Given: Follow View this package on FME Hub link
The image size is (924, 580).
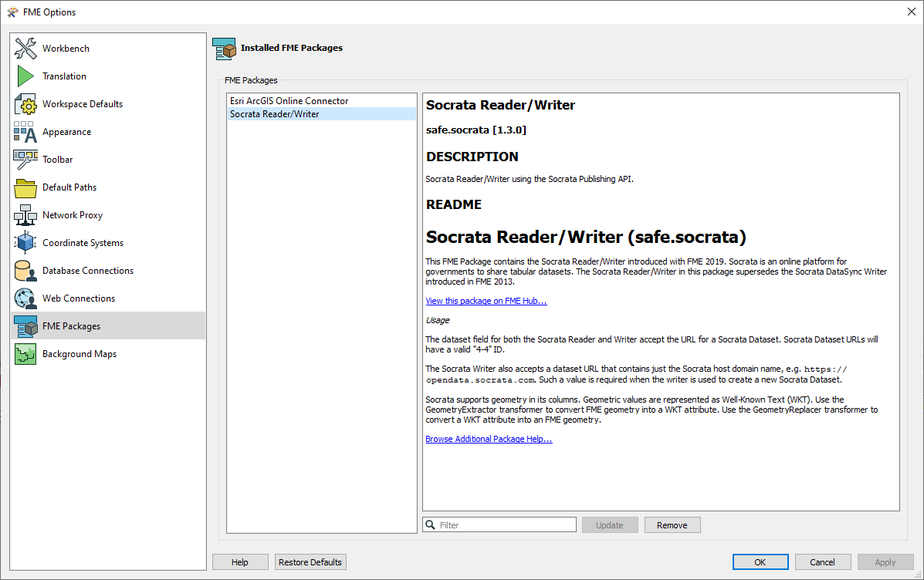Looking at the screenshot, I should pyautogui.click(x=486, y=301).
